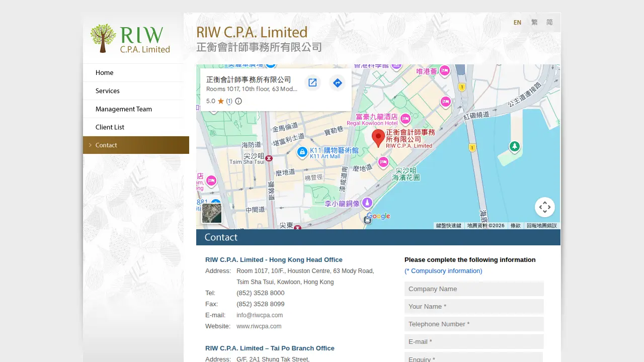Click the (* Compulsory information) note
This screenshot has width=644, height=362.
(x=443, y=271)
